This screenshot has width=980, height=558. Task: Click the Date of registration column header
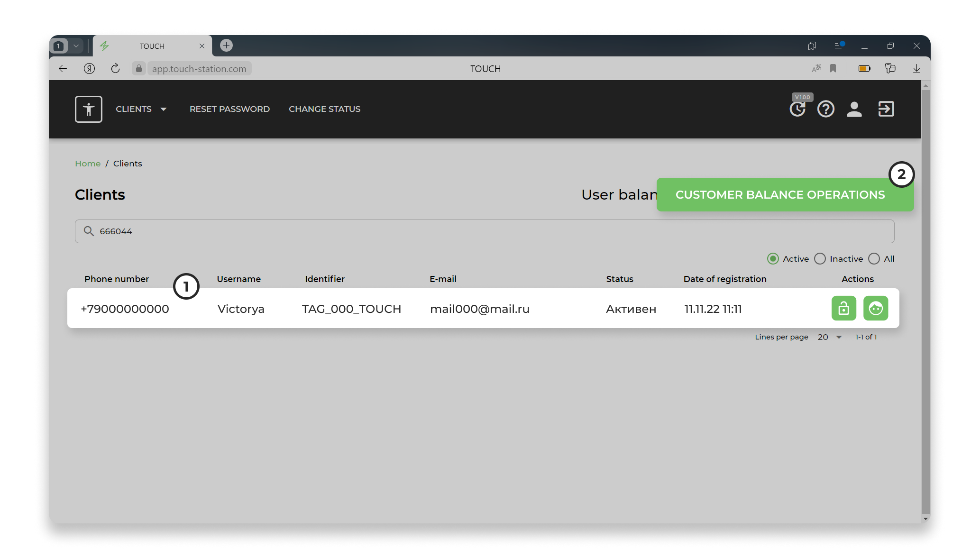(724, 279)
